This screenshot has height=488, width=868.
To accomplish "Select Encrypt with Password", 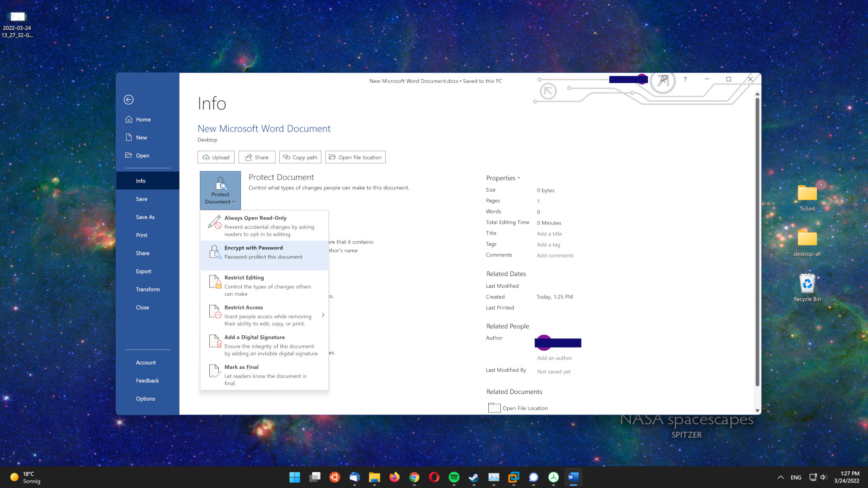I will point(264,255).
